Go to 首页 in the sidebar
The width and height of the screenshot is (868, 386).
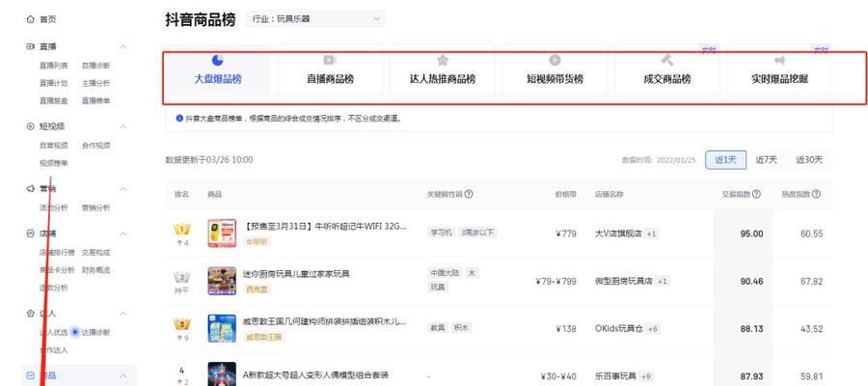(47, 19)
